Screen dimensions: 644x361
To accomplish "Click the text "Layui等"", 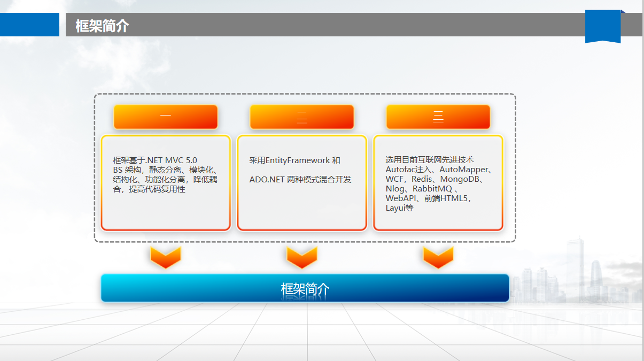I will [x=399, y=208].
